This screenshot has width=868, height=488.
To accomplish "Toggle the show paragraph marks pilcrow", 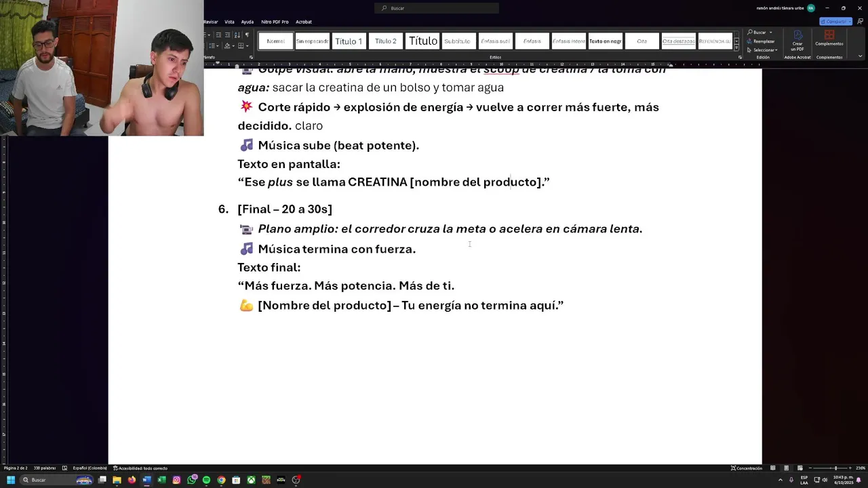I will [247, 35].
